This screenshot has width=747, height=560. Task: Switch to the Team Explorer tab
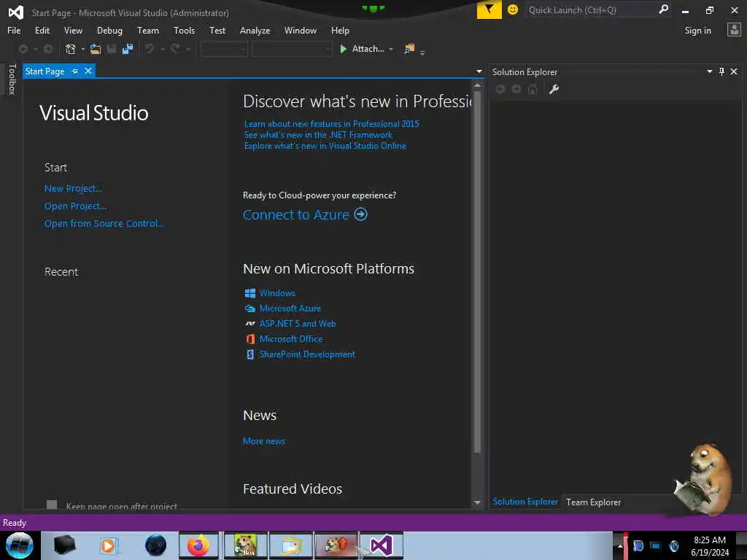click(593, 502)
